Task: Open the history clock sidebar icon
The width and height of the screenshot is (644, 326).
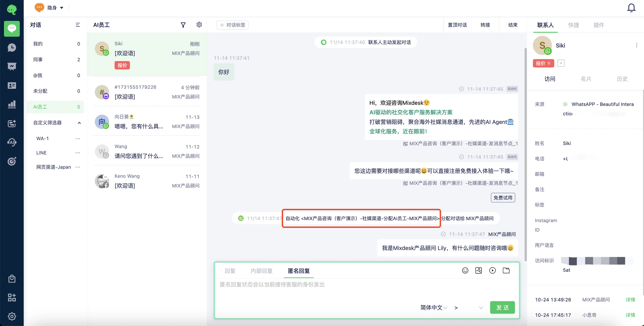Action: point(12,48)
